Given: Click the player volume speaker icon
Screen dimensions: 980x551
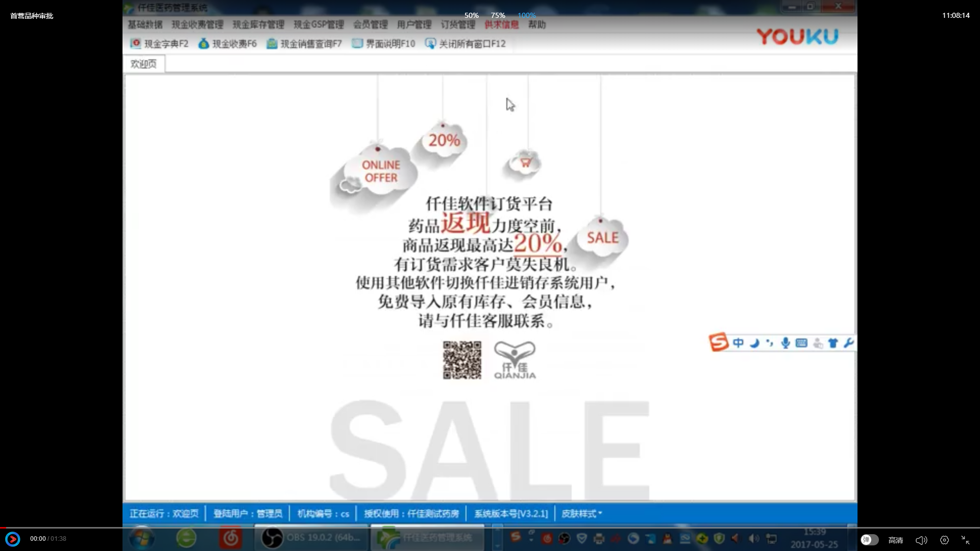Looking at the screenshot, I should (921, 540).
